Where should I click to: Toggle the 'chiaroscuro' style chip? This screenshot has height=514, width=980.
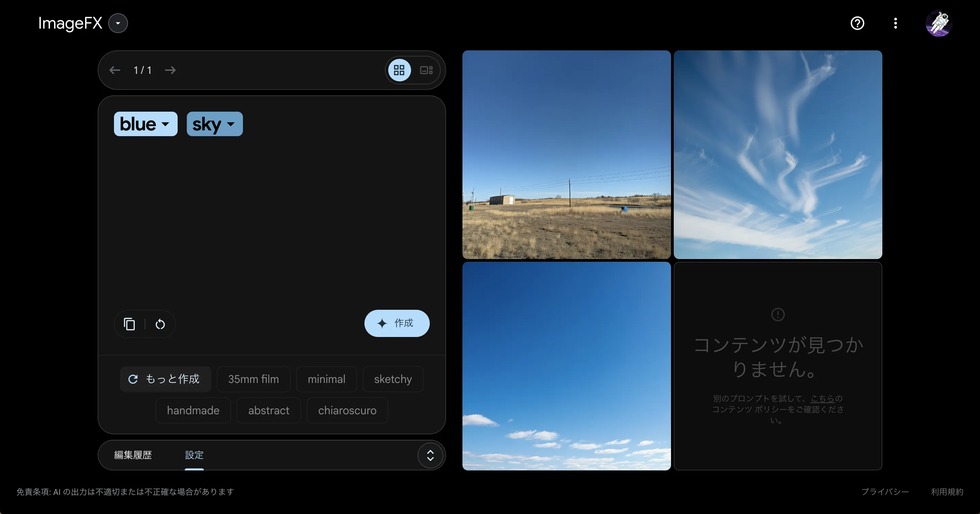pos(347,410)
